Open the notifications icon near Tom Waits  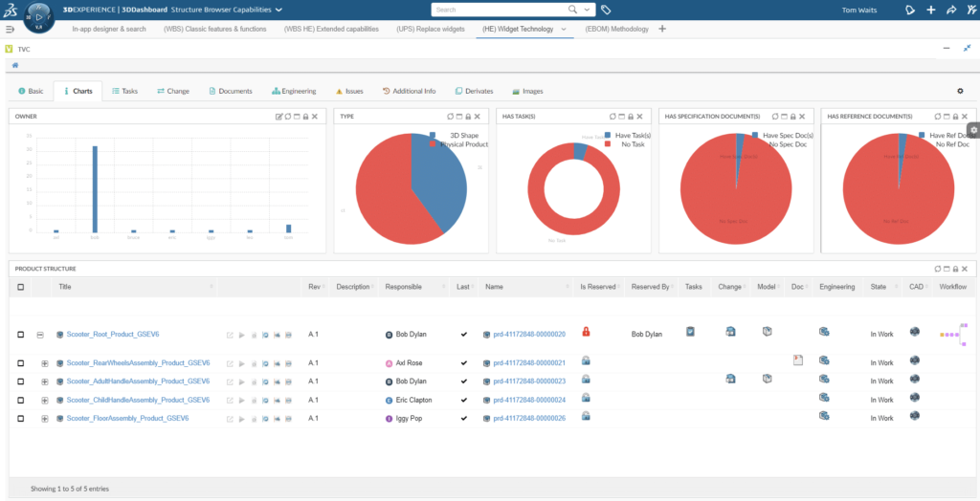(910, 10)
